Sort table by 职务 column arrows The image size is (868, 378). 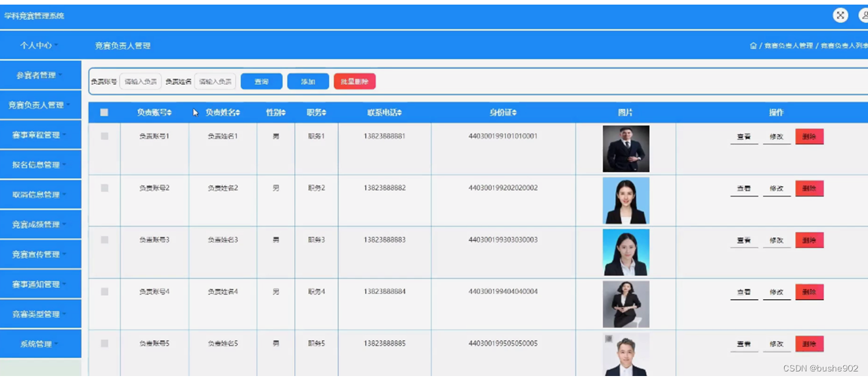click(324, 113)
